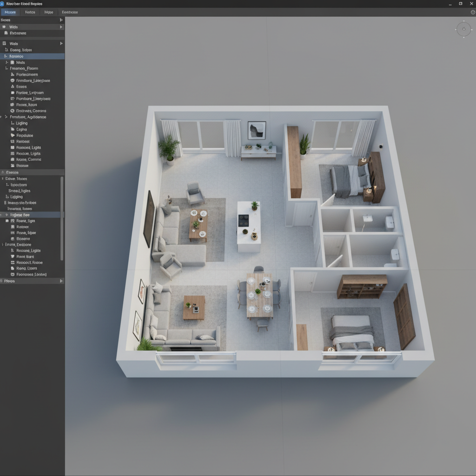Click the icon next to Rooes, keors
The width and height of the screenshot is (476, 476).
click(13, 105)
